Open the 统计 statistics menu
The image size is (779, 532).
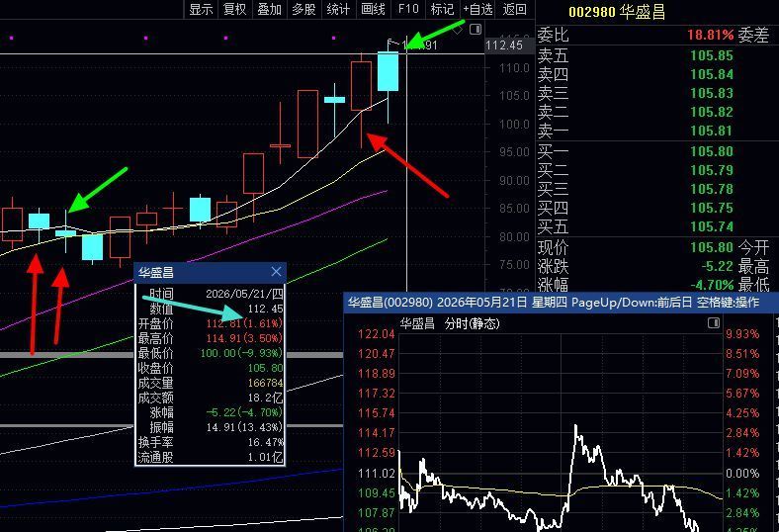pos(338,9)
